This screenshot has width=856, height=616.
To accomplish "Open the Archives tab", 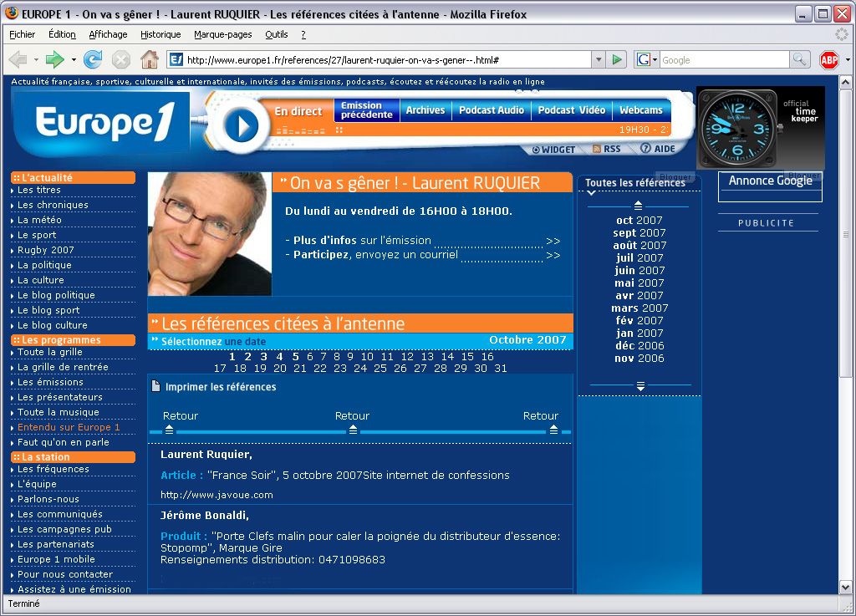I will coord(425,110).
